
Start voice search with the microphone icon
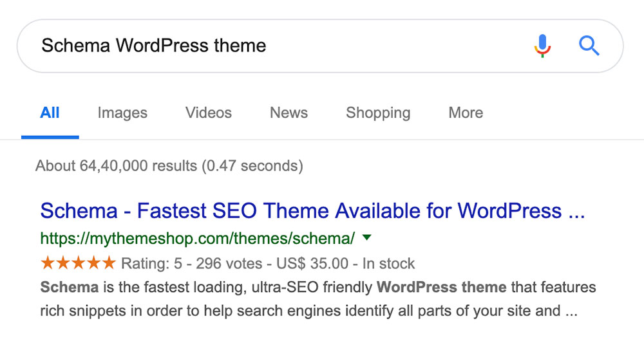(542, 46)
